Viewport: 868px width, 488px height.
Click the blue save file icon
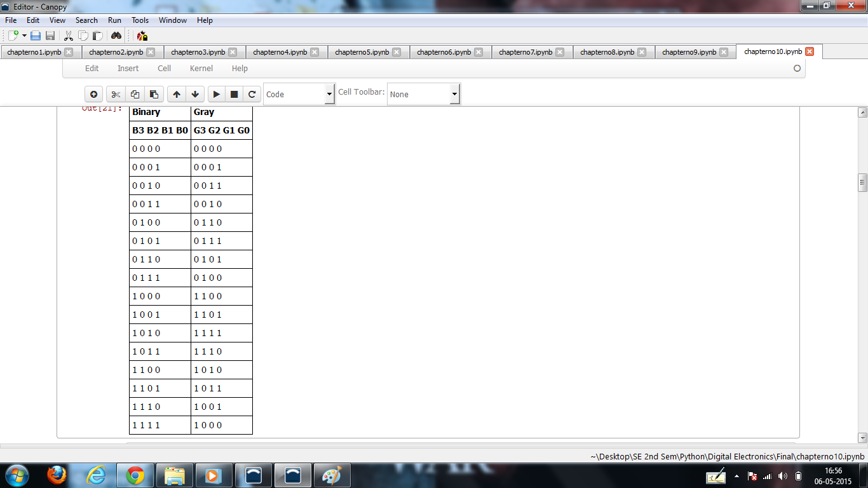click(36, 36)
